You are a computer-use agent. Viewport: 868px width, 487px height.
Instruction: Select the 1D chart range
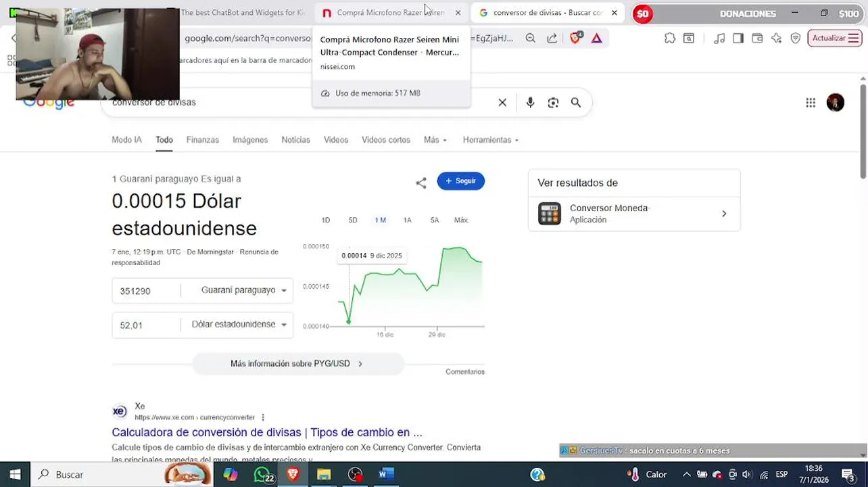pyautogui.click(x=326, y=221)
